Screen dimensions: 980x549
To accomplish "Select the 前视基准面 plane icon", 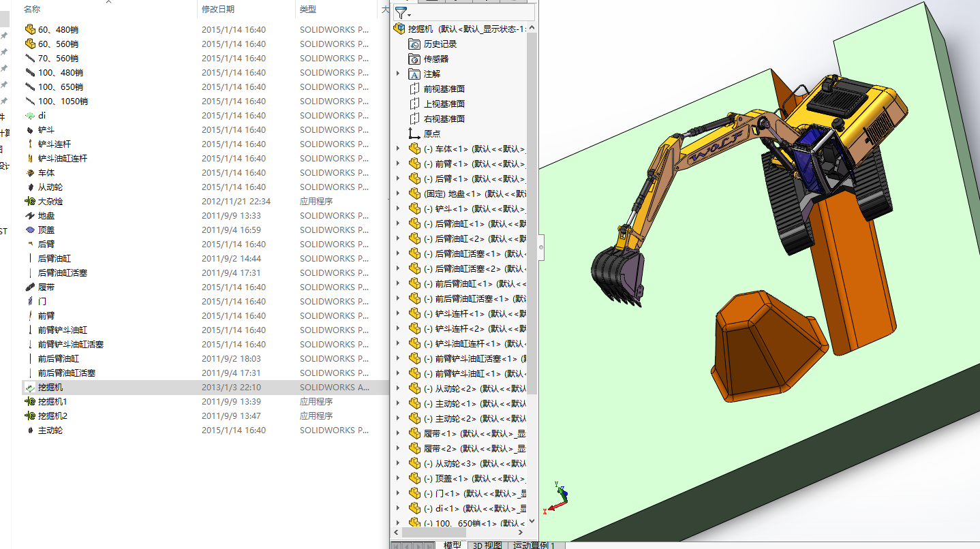I will pos(414,89).
